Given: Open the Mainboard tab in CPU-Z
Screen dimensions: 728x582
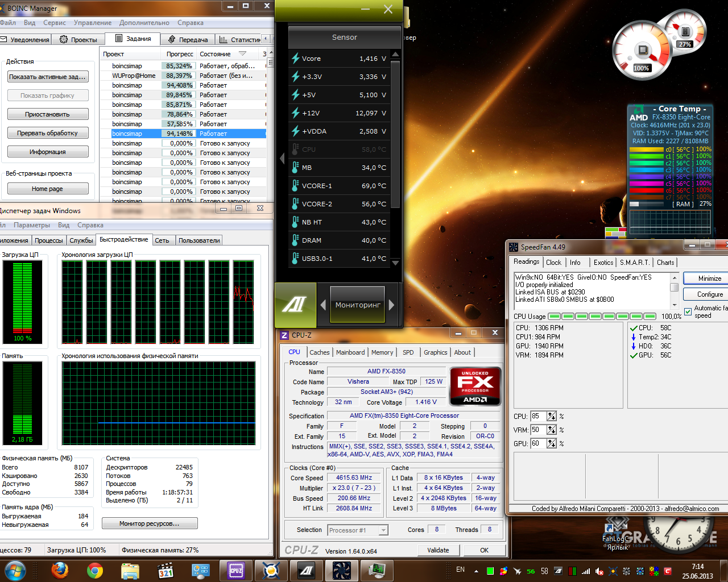Looking at the screenshot, I should pos(350,352).
